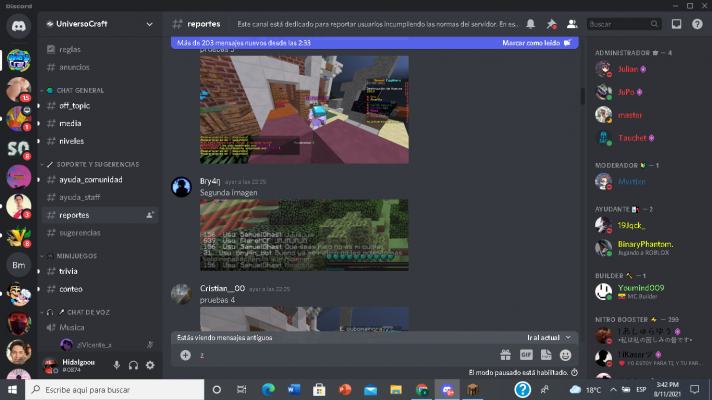Screen dimensions: 712x400
Task: Click create invite icon on reportes channel
Action: (x=150, y=215)
